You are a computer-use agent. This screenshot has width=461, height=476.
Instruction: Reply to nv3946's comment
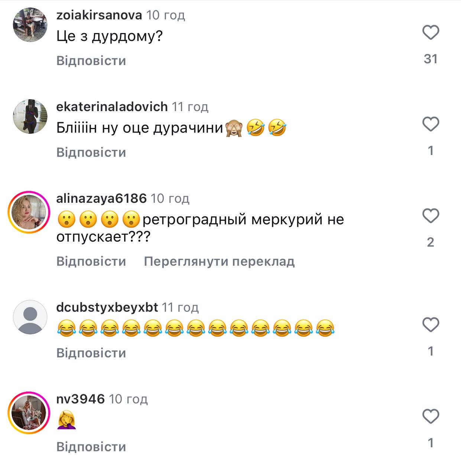91,447
